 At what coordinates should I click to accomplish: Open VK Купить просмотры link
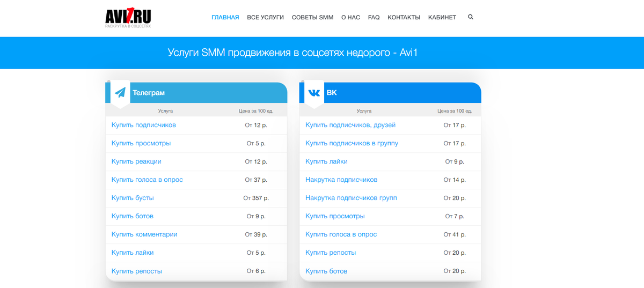(335, 216)
